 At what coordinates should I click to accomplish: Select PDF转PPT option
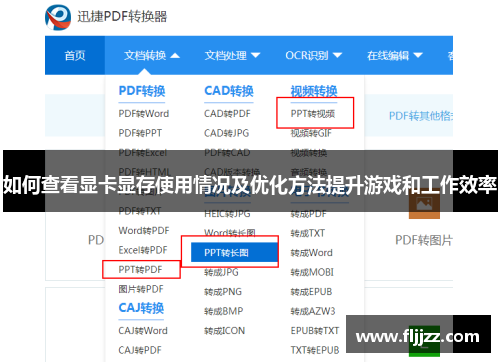pos(140,133)
